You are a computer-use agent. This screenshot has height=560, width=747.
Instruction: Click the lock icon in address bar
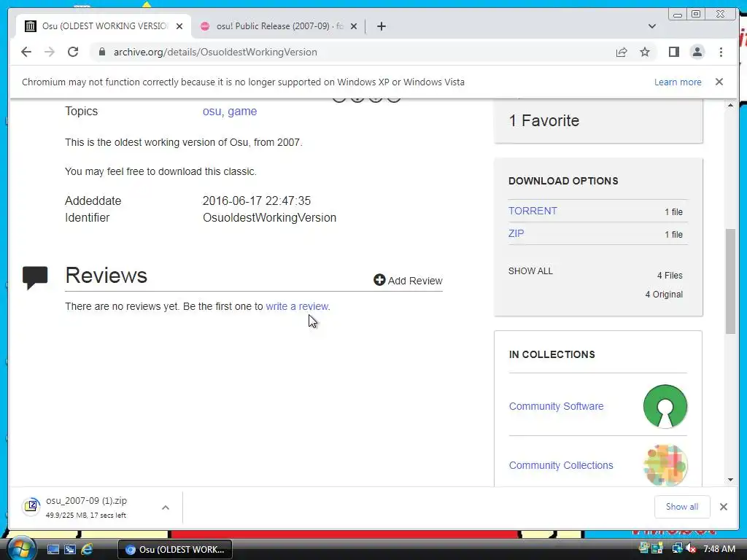(x=101, y=52)
